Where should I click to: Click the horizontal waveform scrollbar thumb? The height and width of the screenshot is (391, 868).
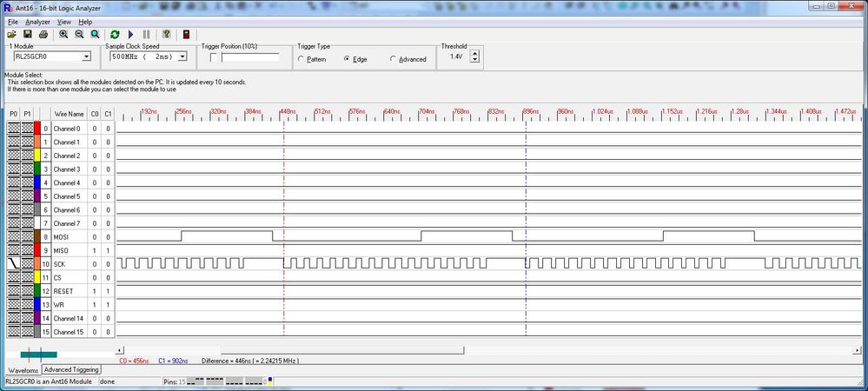[x=342, y=350]
